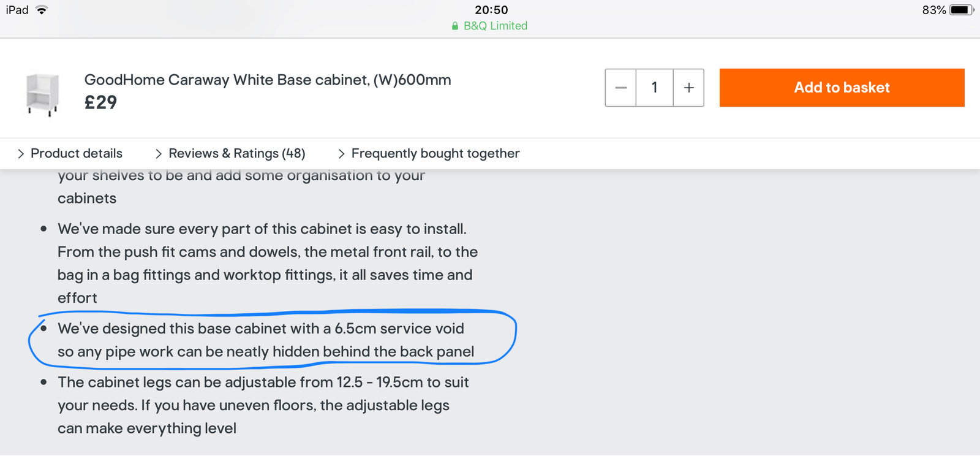This screenshot has height=461, width=980.
Task: Click the circled 6.5cm service void bullet
Action: point(265,340)
